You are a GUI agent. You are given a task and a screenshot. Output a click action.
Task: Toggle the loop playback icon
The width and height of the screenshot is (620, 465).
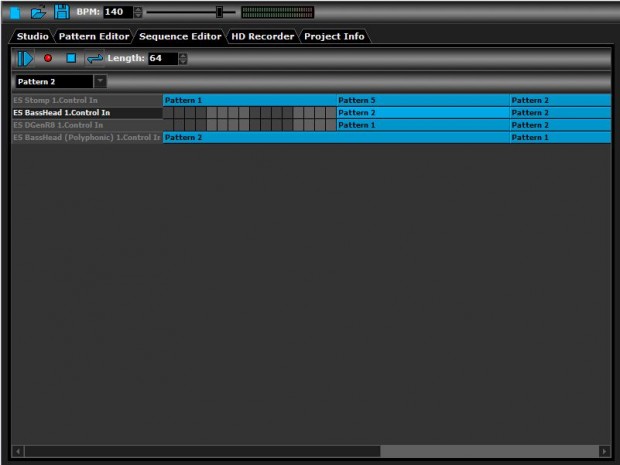(x=94, y=59)
